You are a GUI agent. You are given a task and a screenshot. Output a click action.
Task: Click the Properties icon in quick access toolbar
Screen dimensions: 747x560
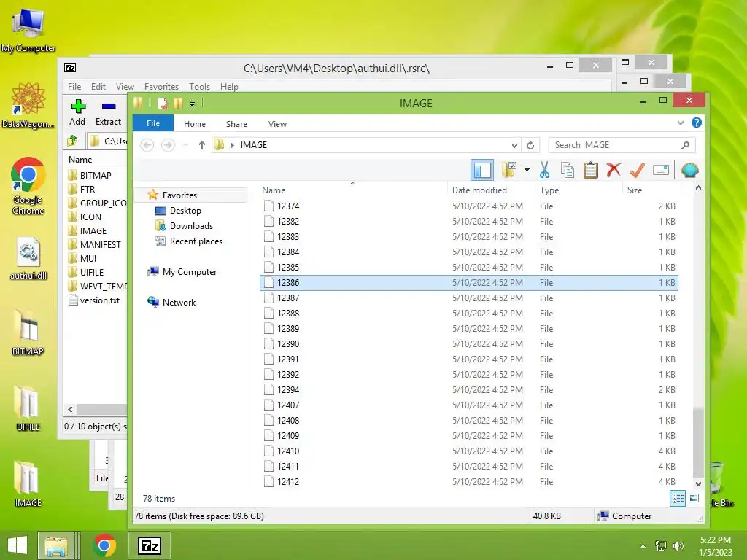coord(163,103)
